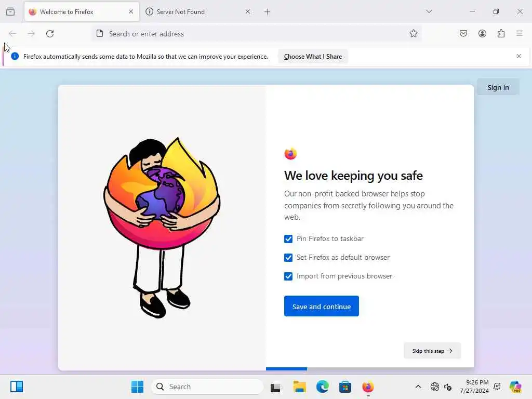Uncheck Import from previous browser
532x399 pixels.
[x=288, y=276]
